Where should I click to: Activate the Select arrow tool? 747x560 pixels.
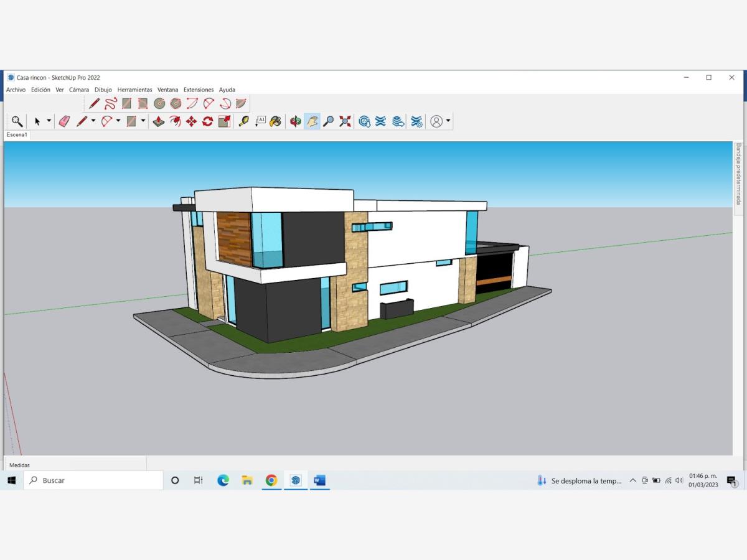38,121
